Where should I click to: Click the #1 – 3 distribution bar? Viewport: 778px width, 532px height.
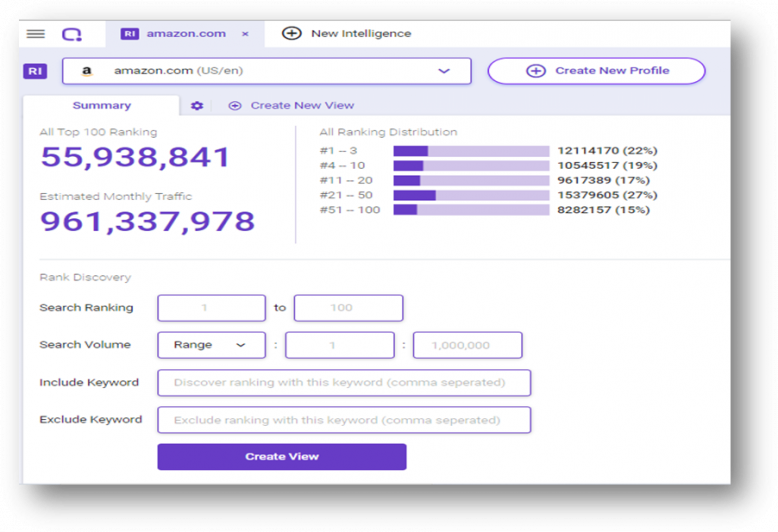click(471, 151)
